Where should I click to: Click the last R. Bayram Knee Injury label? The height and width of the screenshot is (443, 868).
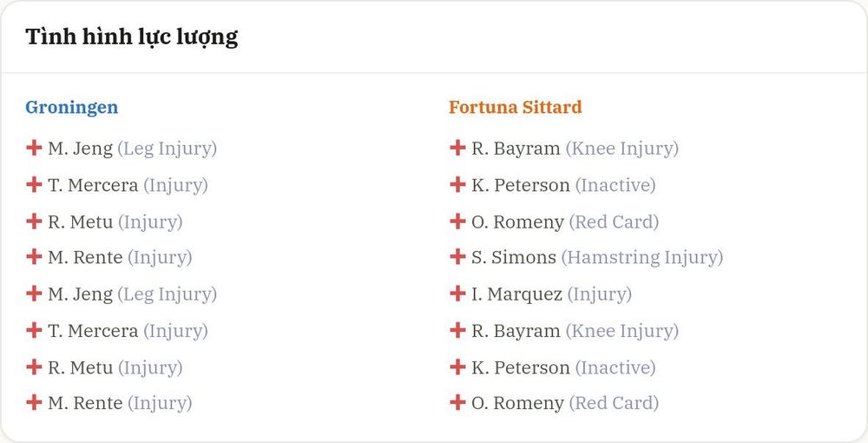click(621, 331)
